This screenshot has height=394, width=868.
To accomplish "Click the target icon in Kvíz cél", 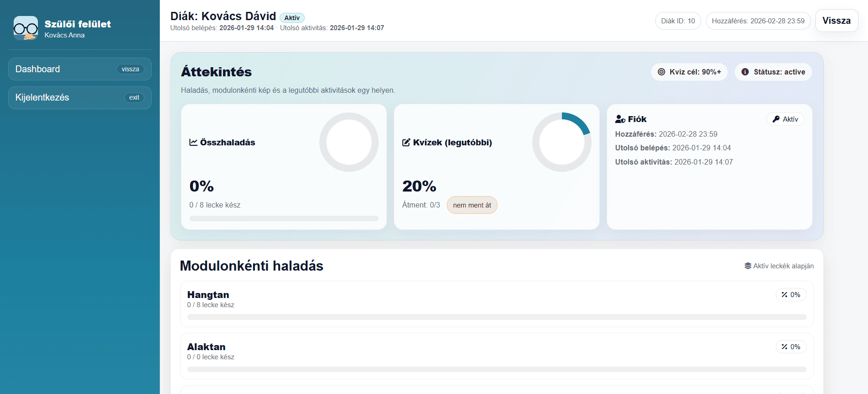I will pos(661,72).
